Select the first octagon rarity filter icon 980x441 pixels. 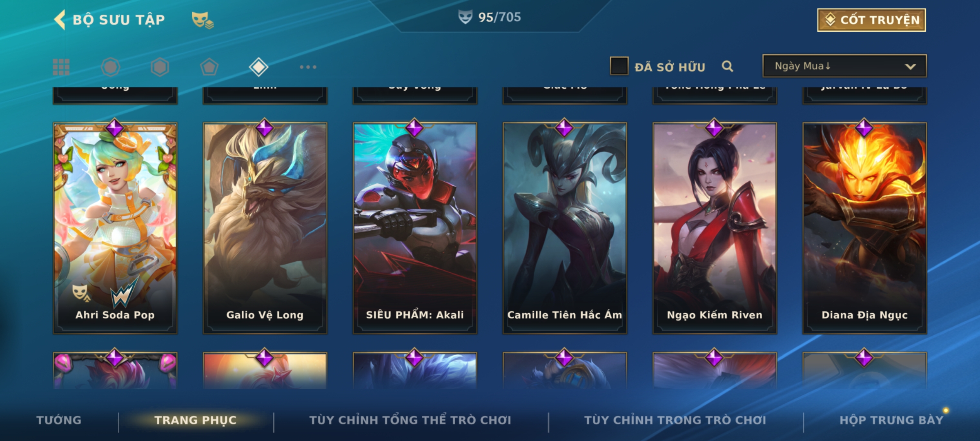(111, 67)
